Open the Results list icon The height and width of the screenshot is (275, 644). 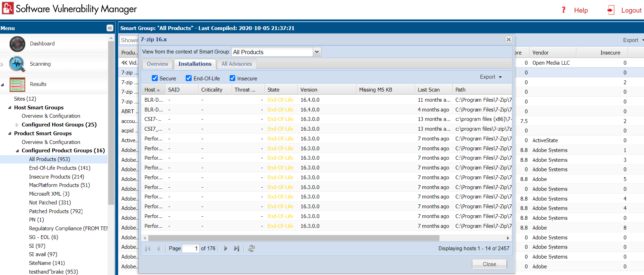coord(17,85)
